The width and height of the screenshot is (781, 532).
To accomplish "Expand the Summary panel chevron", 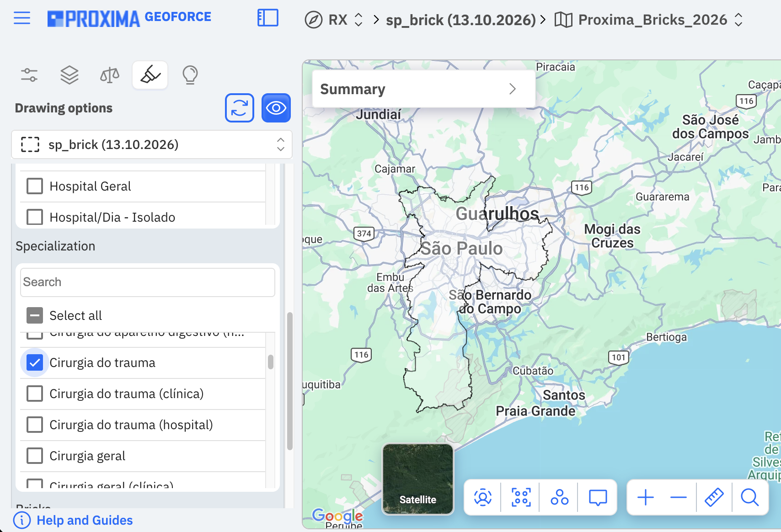I will click(x=513, y=89).
